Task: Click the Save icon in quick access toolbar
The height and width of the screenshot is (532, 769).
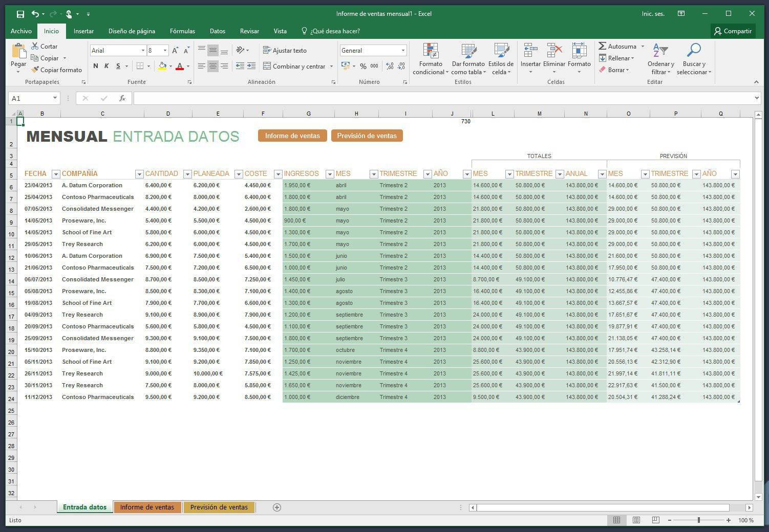Action: pyautogui.click(x=20, y=14)
